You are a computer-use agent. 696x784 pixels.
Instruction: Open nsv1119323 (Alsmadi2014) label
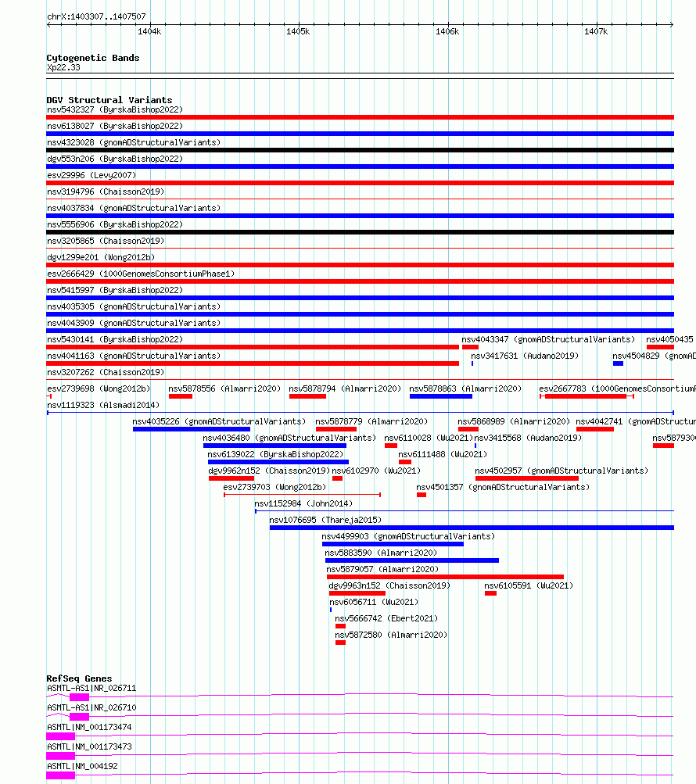tap(103, 405)
